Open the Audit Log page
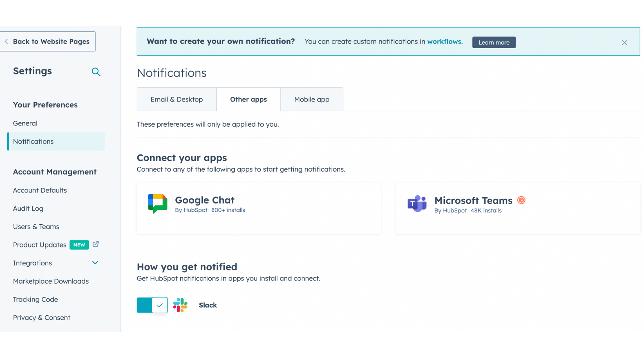This screenshot has height=358, width=644. pyautogui.click(x=28, y=209)
